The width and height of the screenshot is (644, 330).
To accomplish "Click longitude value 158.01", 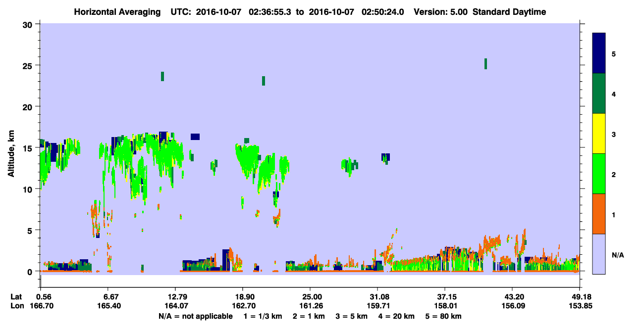I will click(x=445, y=306).
